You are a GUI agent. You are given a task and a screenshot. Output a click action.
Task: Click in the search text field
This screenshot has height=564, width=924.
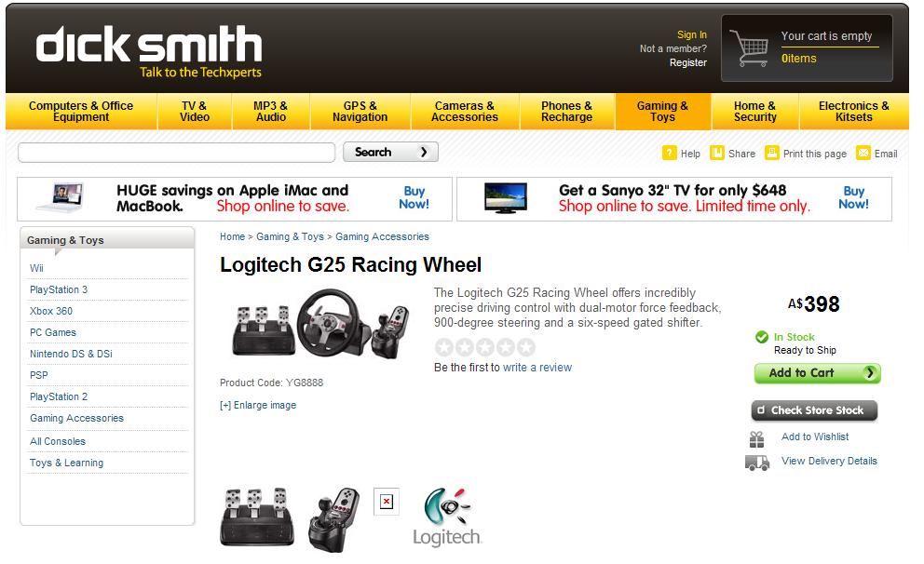coord(177,153)
